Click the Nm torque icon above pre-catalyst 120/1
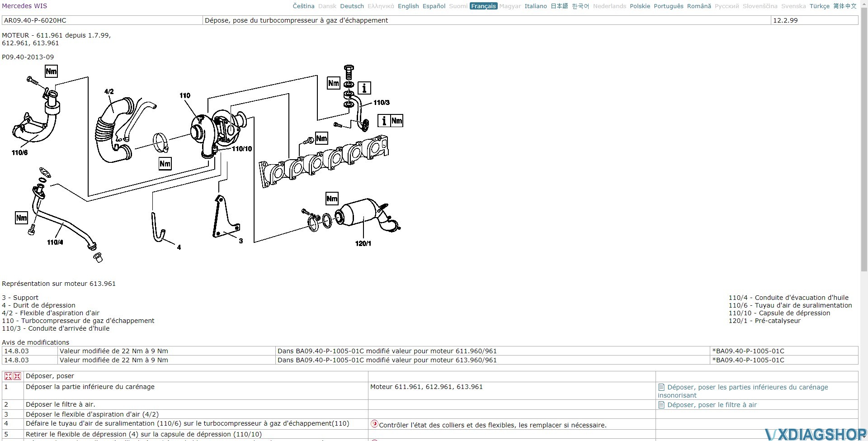This screenshot has height=441, width=868. 332,199
